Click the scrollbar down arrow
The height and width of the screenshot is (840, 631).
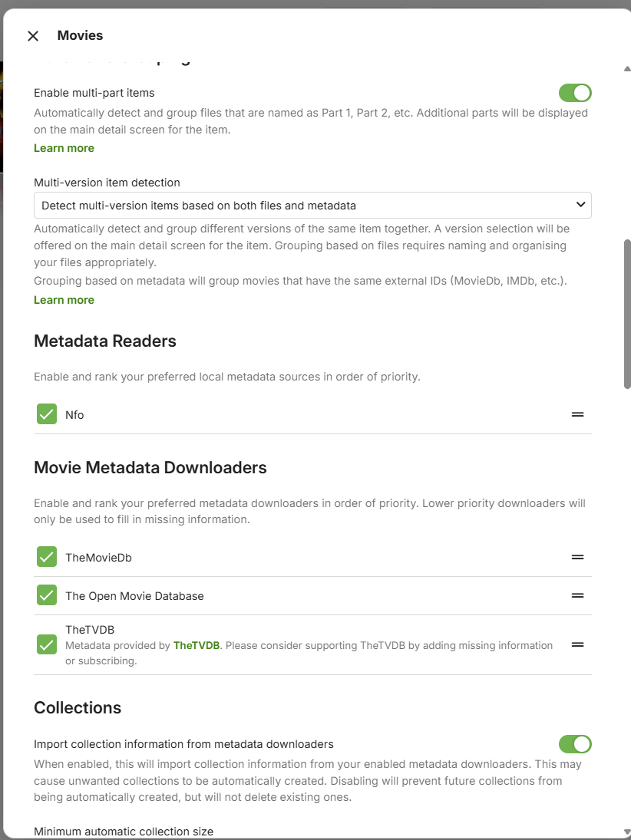(x=627, y=832)
